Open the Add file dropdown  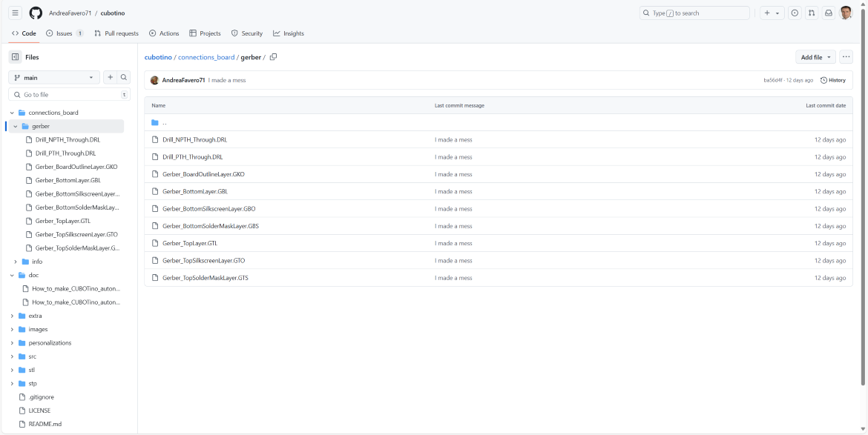(x=815, y=58)
